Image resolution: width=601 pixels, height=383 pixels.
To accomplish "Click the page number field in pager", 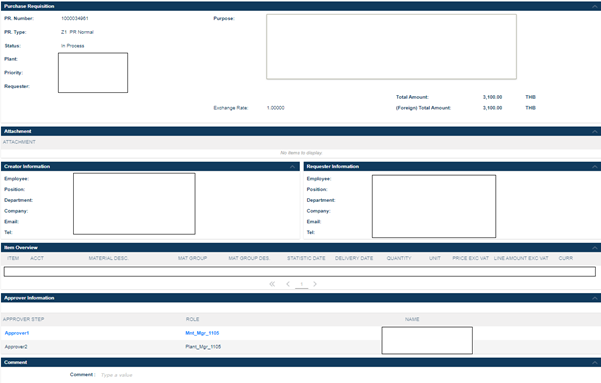I will point(302,284).
